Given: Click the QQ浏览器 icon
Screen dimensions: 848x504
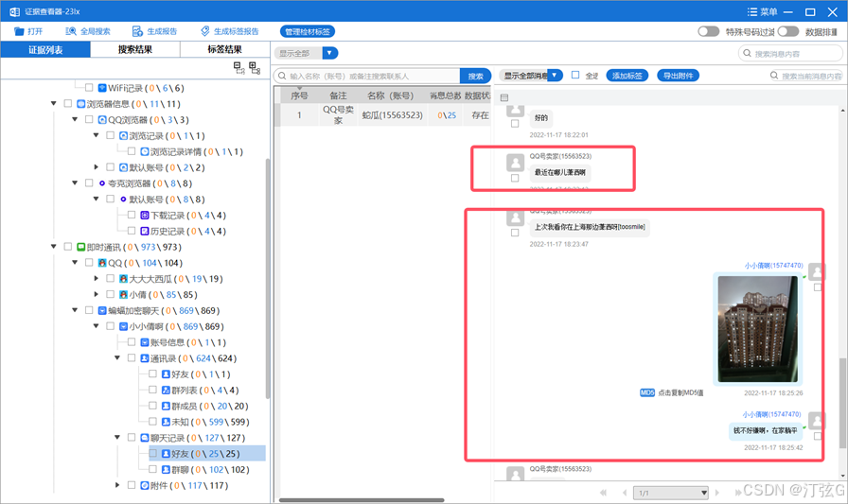Looking at the screenshot, I should [102, 119].
